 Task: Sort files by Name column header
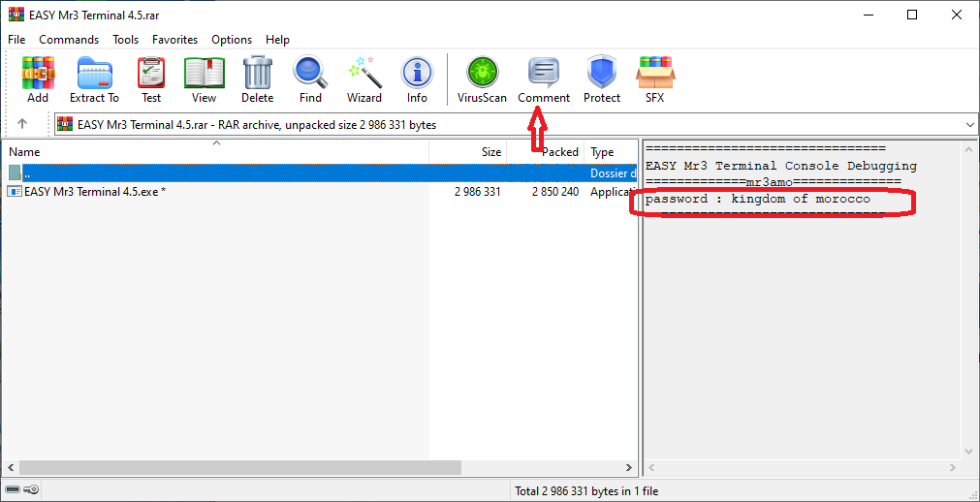coord(215,152)
